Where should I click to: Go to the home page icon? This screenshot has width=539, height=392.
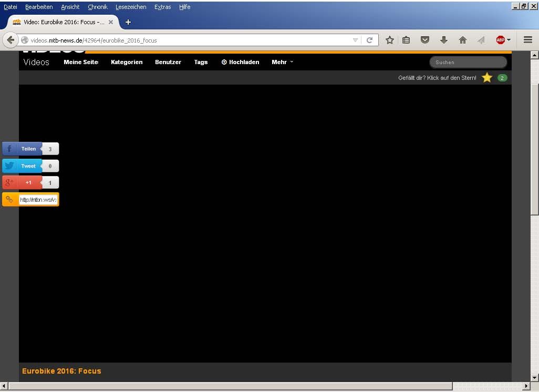coord(463,40)
